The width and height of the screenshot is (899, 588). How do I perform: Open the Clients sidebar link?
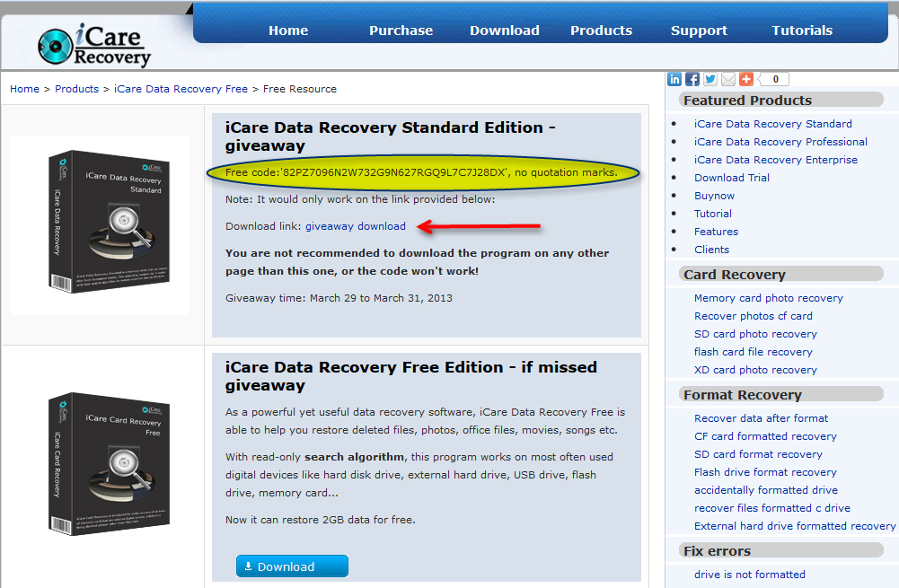711,250
